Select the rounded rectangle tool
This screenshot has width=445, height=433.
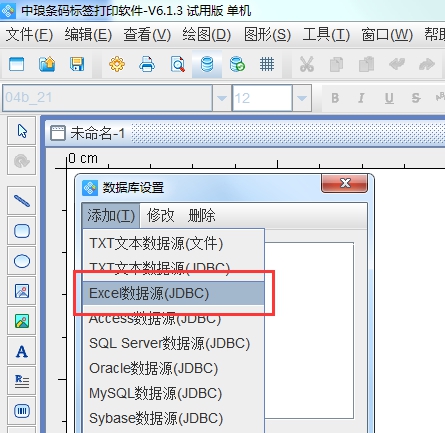point(22,231)
